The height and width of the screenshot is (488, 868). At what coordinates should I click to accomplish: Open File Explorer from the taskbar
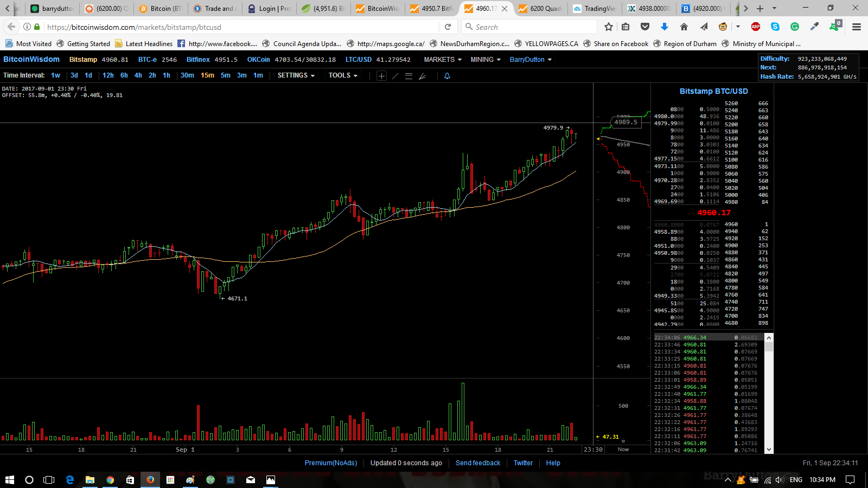[x=90, y=480]
